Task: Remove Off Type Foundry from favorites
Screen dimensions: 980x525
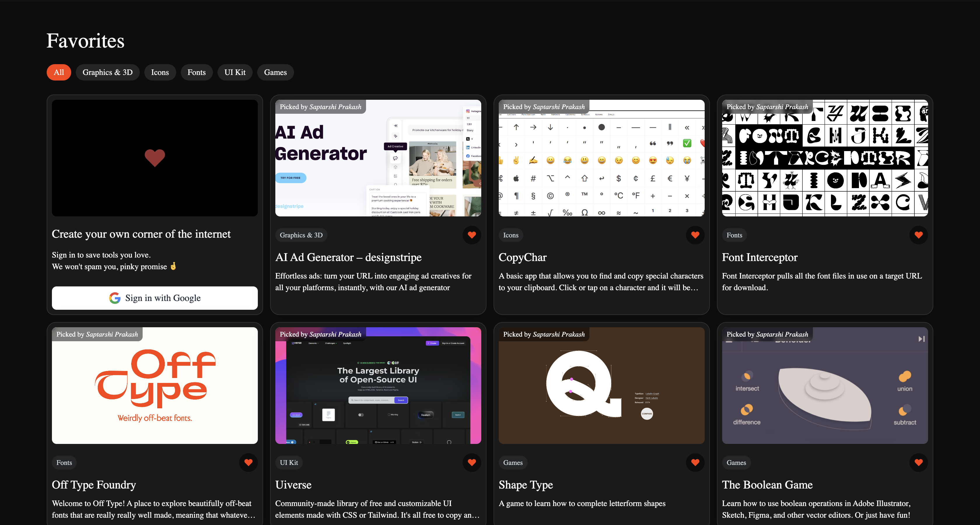Action: click(x=249, y=463)
